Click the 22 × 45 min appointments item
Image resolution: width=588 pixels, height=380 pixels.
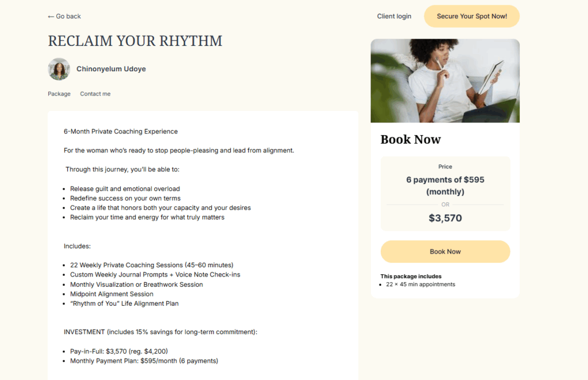420,285
